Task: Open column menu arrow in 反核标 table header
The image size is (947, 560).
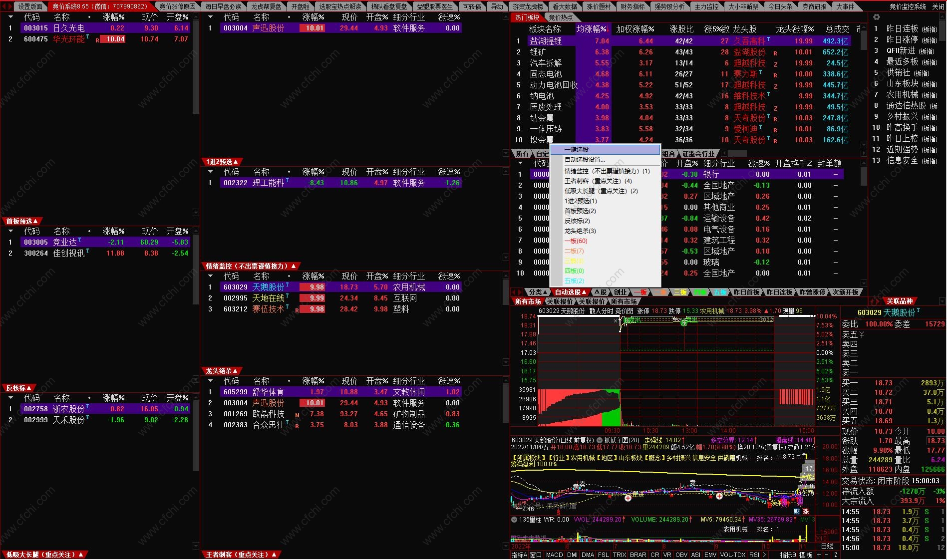Action: [10, 398]
